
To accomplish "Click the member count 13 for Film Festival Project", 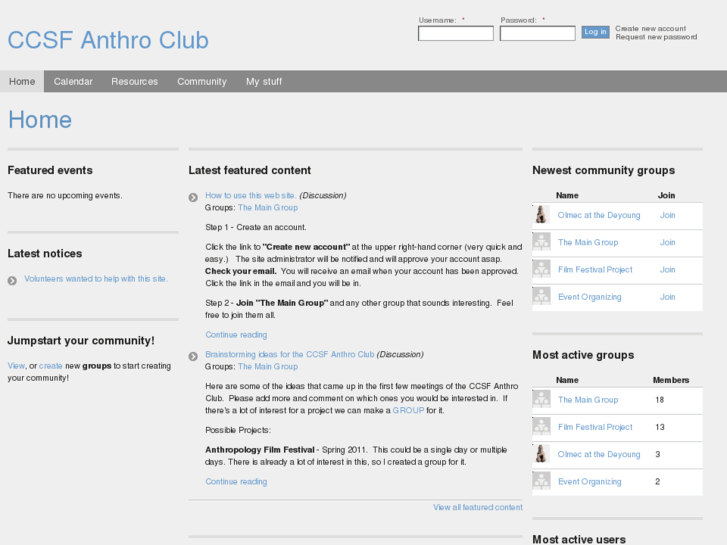I will [x=659, y=427].
